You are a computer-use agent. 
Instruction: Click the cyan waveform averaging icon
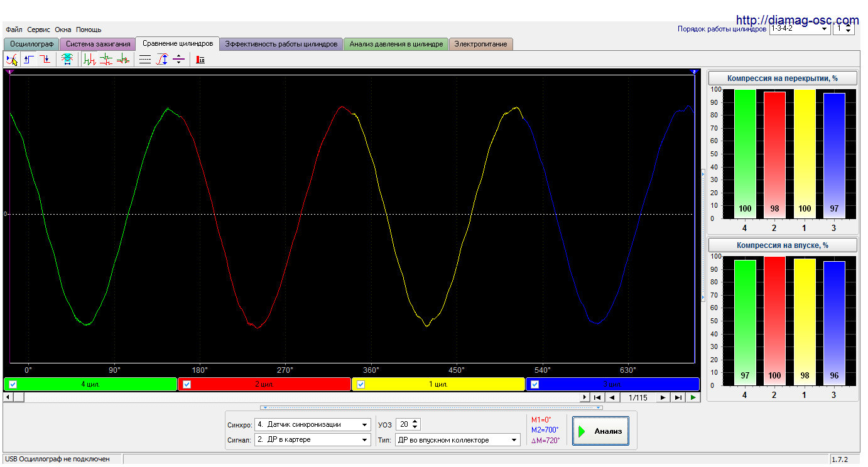click(67, 60)
